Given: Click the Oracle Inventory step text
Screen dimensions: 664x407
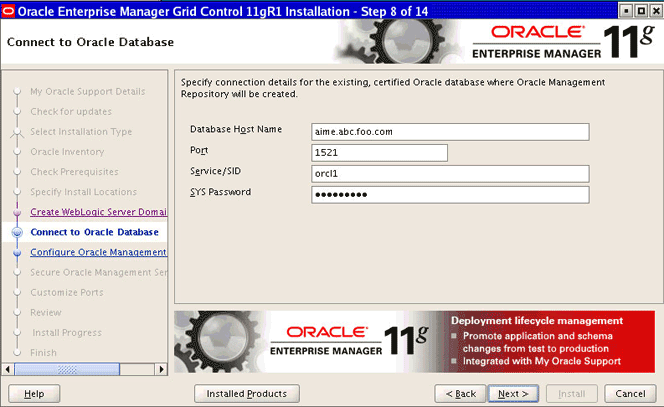Looking at the screenshot, I should pos(67,152).
